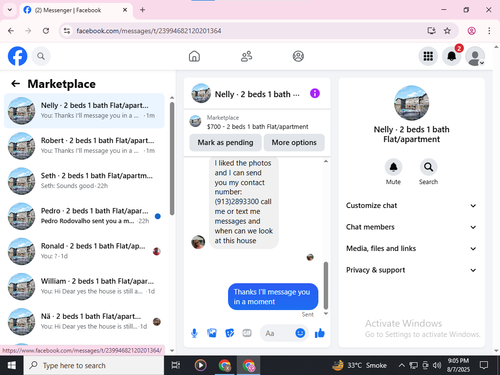The height and width of the screenshot is (375, 500).
Task: Open the William conversation in the list
Action: click(x=84, y=286)
